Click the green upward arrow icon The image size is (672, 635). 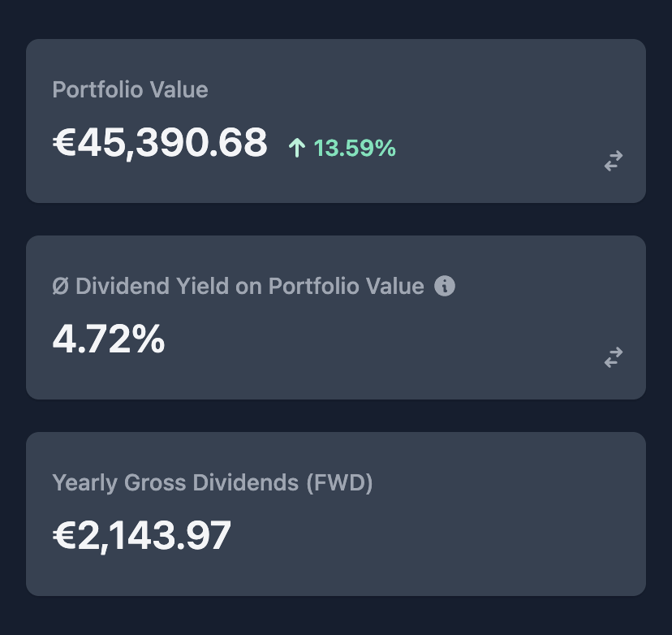(x=297, y=148)
